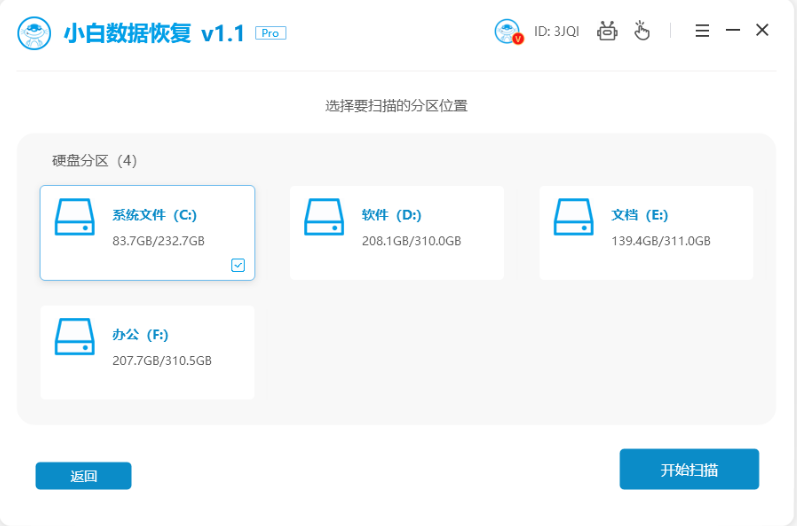Open the robot customer service icon
The image size is (797, 526).
click(607, 31)
